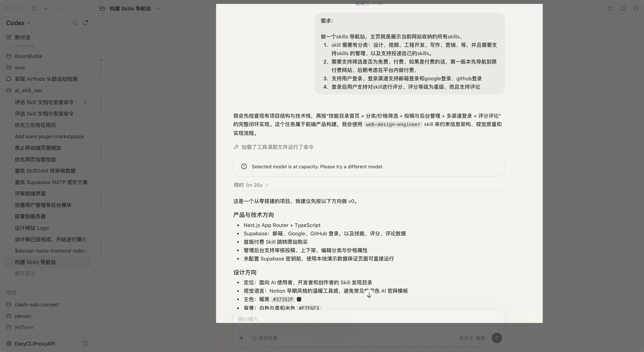Open the Add kami plugin marketplace chat
Image resolution: width=644 pixels, height=352 pixels.
[x=47, y=136]
